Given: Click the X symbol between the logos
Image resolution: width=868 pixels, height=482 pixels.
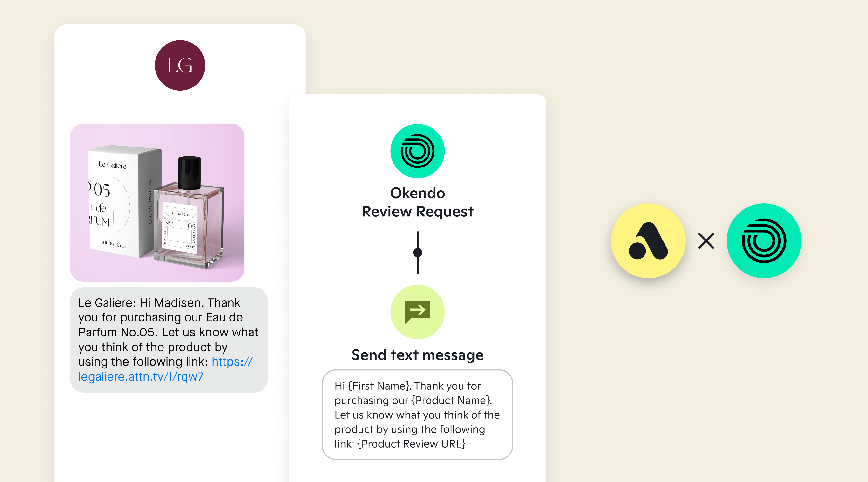Looking at the screenshot, I should point(706,241).
